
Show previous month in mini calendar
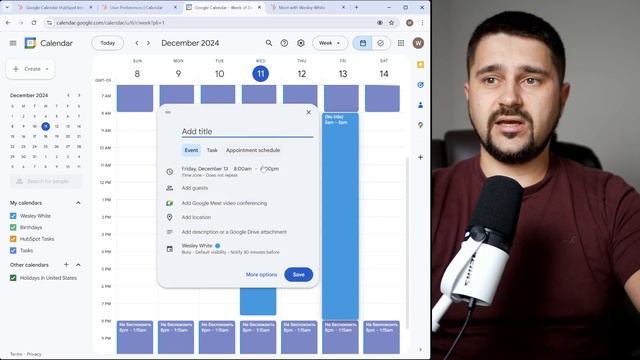click(68, 95)
